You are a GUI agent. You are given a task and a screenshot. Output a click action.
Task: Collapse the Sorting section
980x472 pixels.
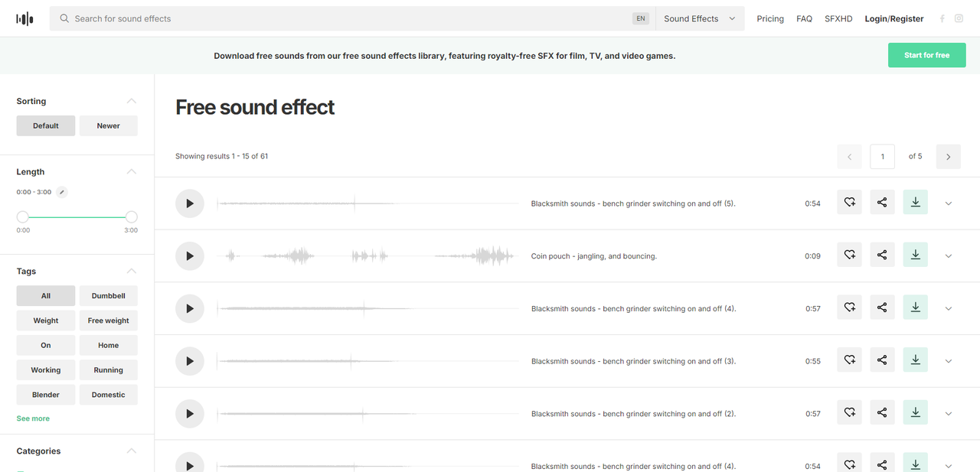coord(132,101)
